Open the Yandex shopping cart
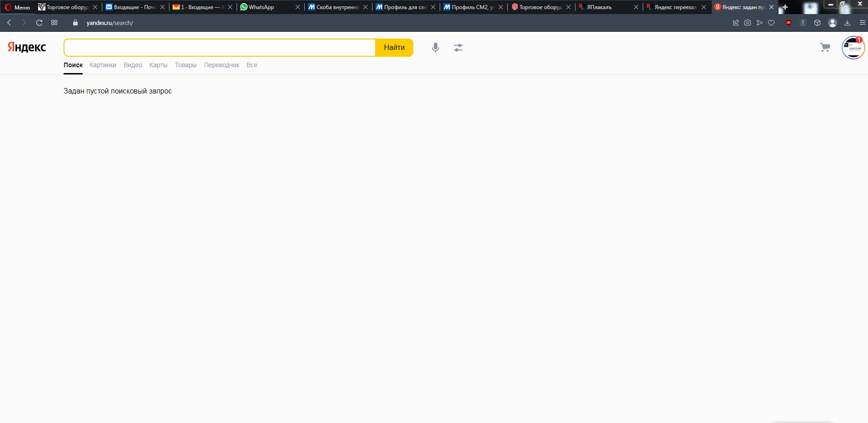The width and height of the screenshot is (868, 423). (825, 47)
